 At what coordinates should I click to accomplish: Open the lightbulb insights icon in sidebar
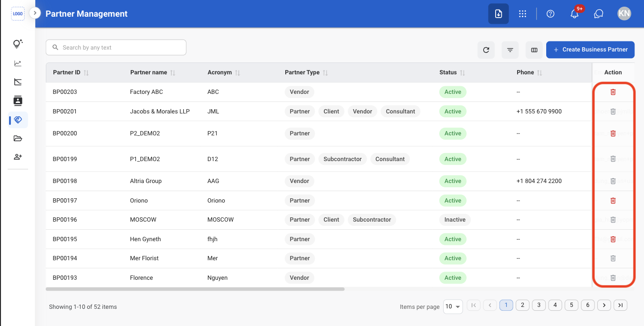pyautogui.click(x=18, y=44)
